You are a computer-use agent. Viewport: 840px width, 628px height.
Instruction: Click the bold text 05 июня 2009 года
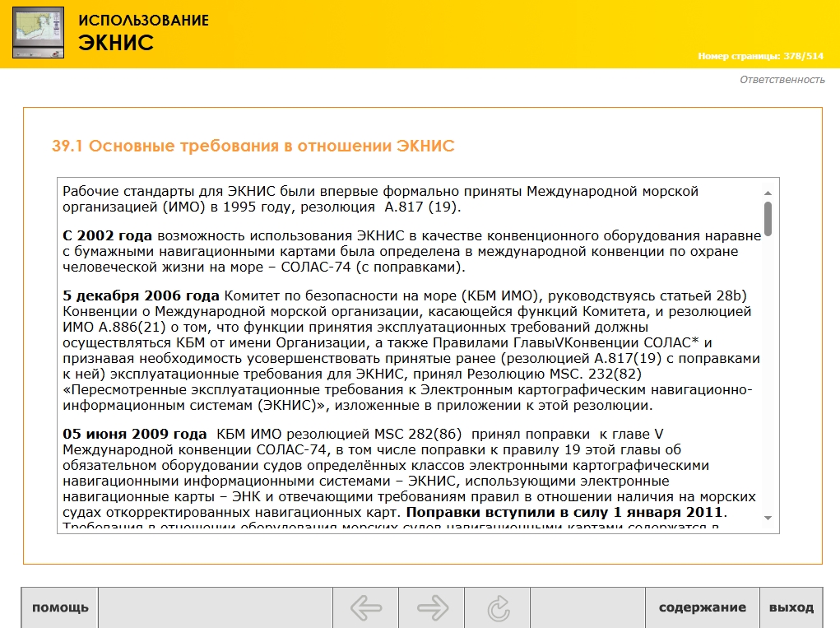click(x=134, y=434)
